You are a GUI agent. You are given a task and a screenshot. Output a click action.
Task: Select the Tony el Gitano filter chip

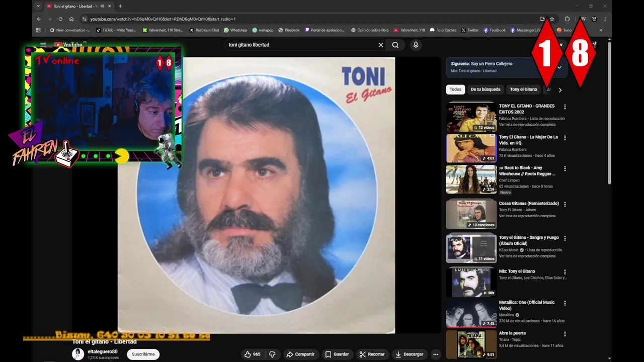tap(523, 89)
